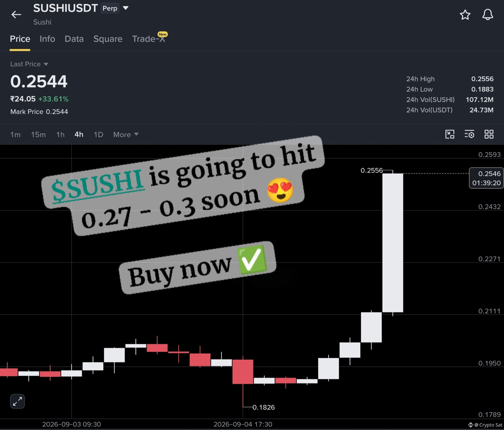Viewport: 504px width, 430px height.
Task: Switch to the Info tab
Action: tap(47, 39)
